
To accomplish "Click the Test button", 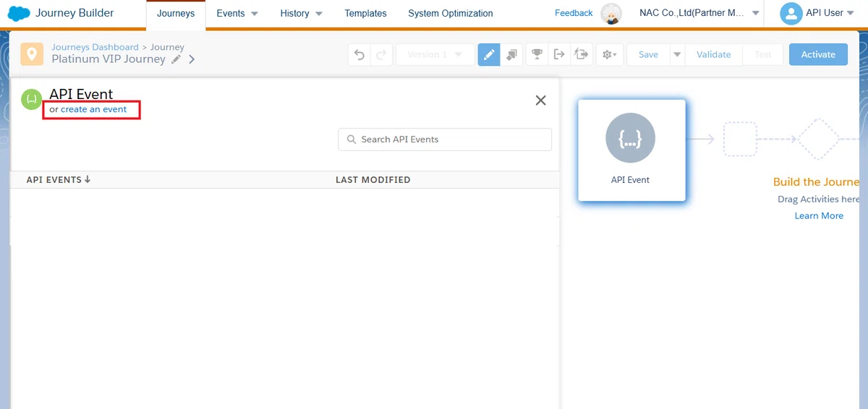I will 763,55.
